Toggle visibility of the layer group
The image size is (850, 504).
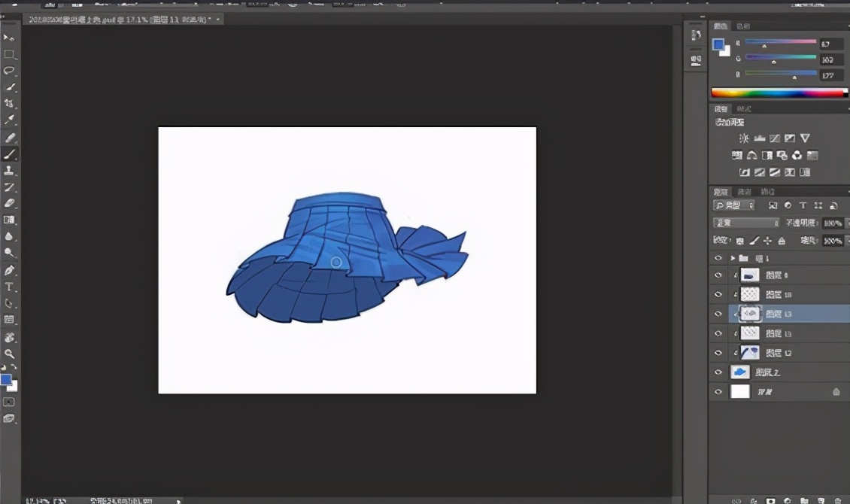tap(718, 258)
